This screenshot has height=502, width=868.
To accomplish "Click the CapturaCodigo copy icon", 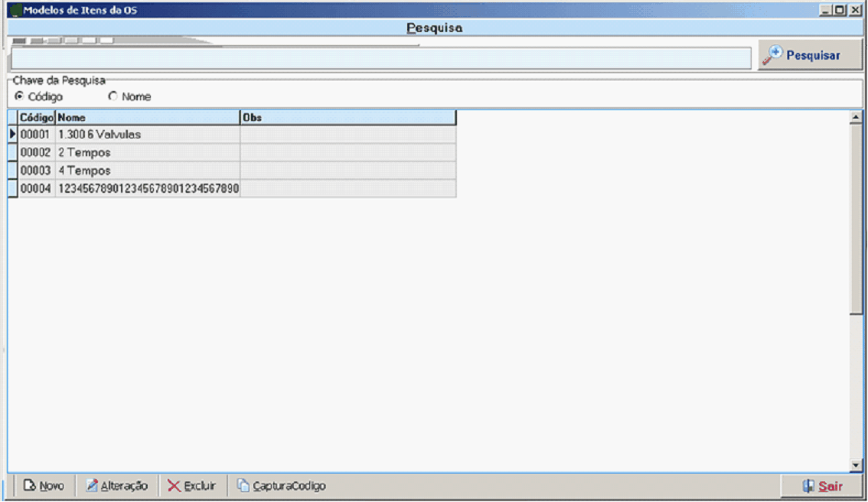I will pos(243,486).
